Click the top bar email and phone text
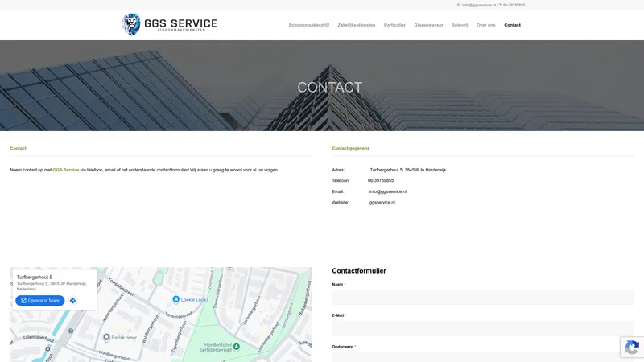Viewport: 644px width, 362px height. tap(491, 5)
